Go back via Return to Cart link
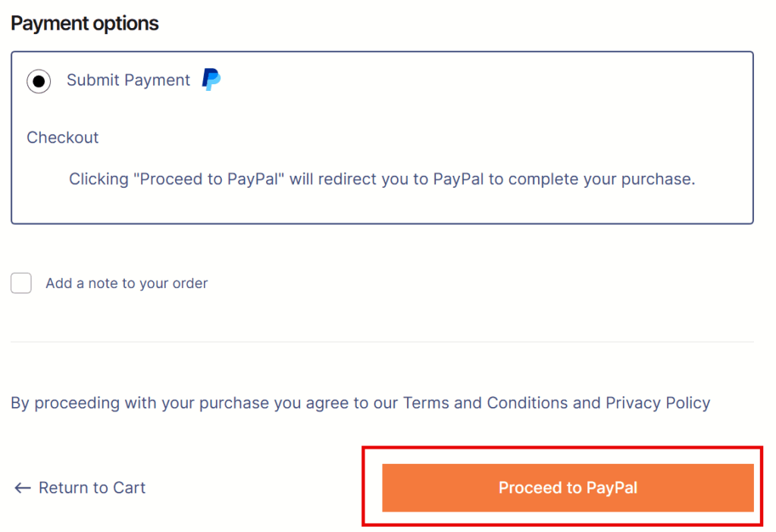 (x=80, y=488)
